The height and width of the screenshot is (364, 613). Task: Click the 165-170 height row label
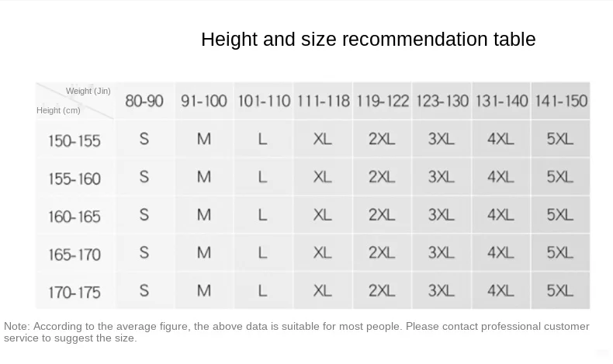pyautogui.click(x=74, y=255)
